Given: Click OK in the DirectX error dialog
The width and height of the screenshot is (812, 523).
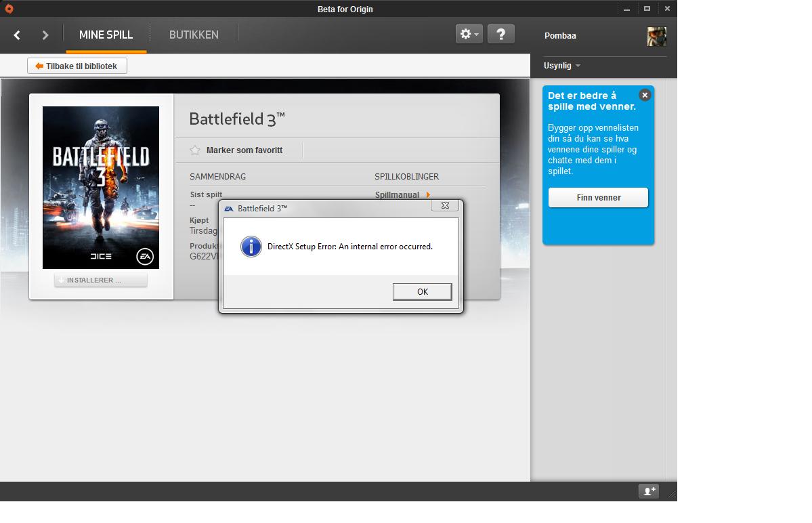Looking at the screenshot, I should pos(422,291).
